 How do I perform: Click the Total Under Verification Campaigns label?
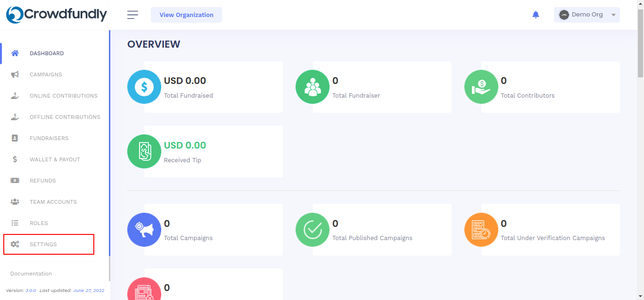click(x=553, y=238)
